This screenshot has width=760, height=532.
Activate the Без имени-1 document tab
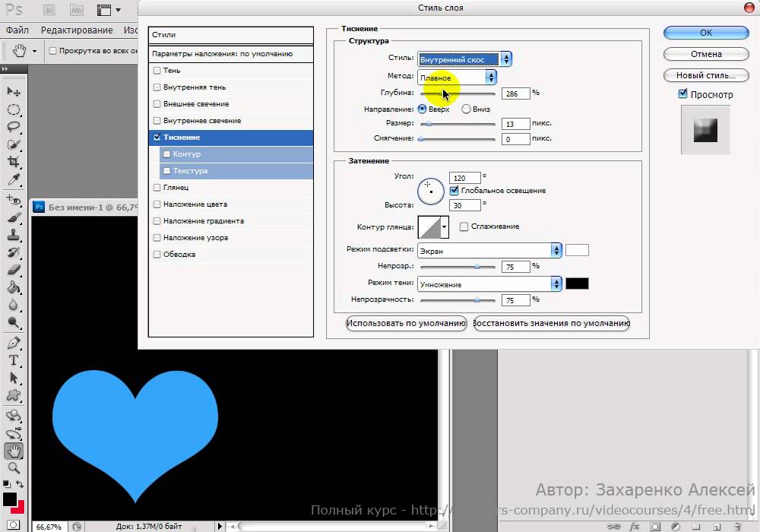[85, 207]
